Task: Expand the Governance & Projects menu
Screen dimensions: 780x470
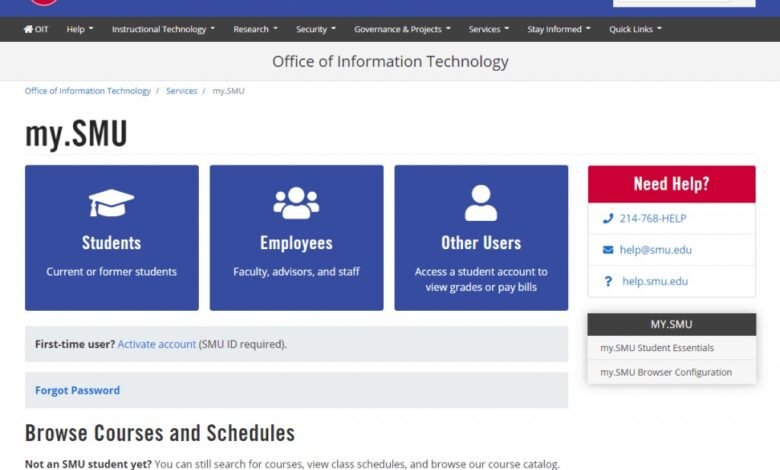Action: 402,29
